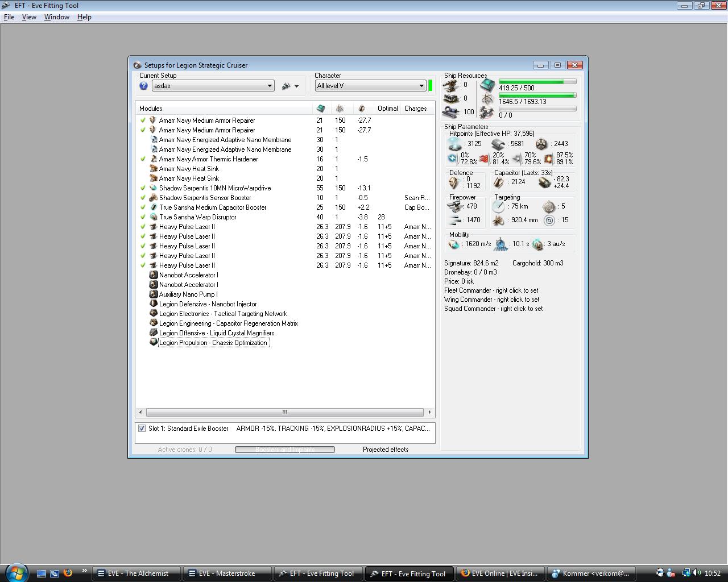The image size is (728, 582).
Task: Switch to EVE - The Alchemist taskbar window
Action: pyautogui.click(x=138, y=573)
